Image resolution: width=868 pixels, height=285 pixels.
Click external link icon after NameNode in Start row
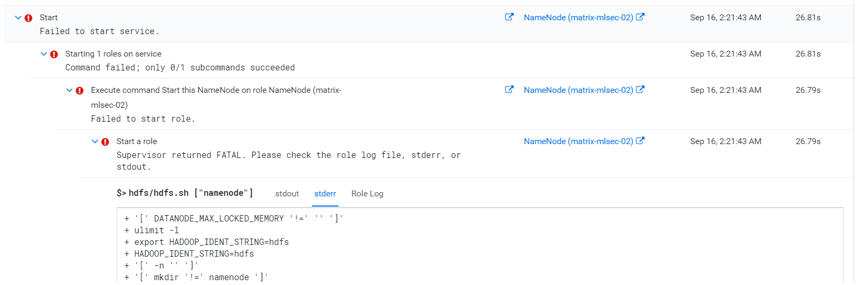click(x=640, y=17)
